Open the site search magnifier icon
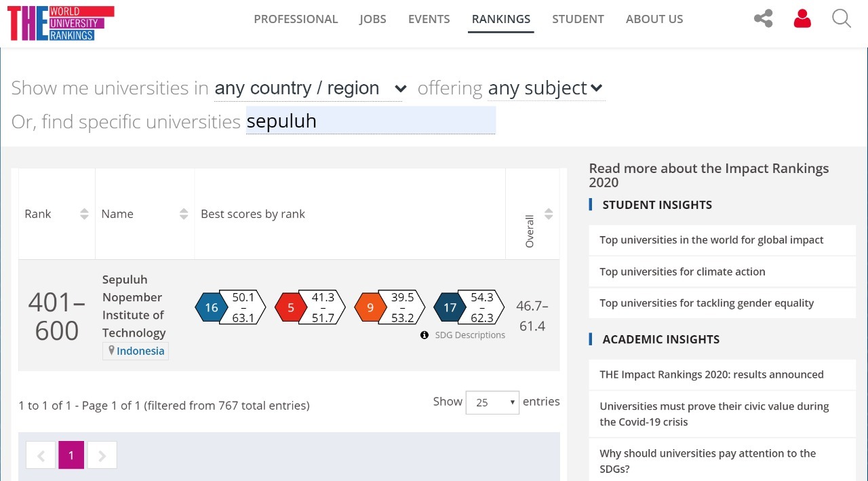868x481 pixels. click(x=841, y=18)
